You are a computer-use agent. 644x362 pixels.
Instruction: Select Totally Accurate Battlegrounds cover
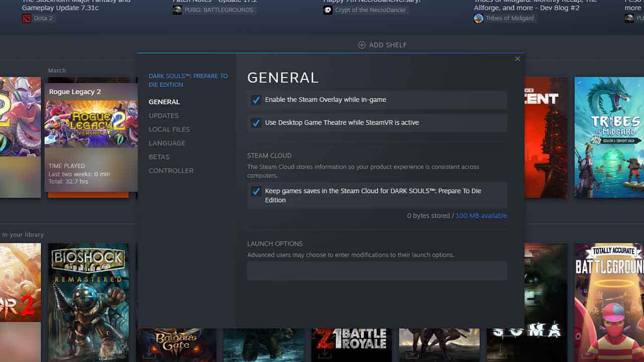609,302
